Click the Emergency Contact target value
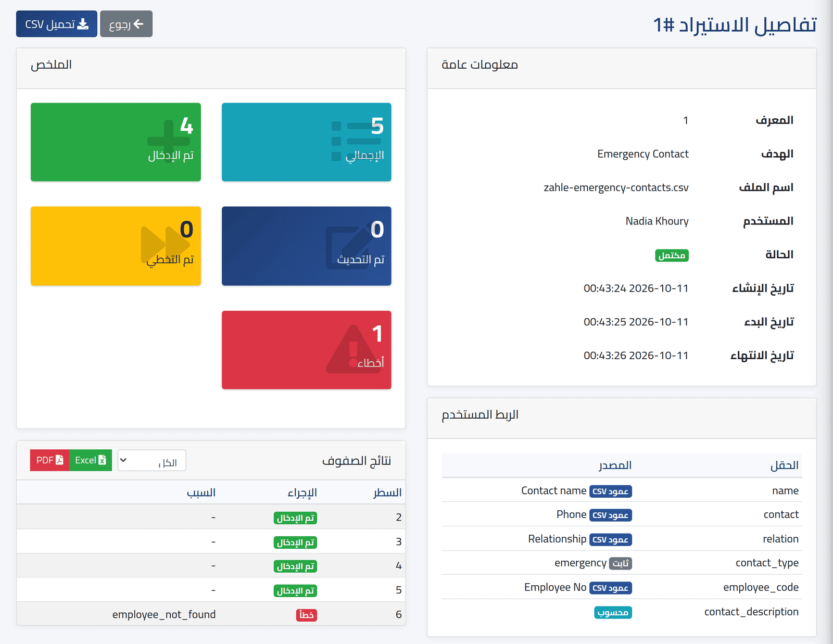This screenshot has height=644, width=833. (x=643, y=154)
